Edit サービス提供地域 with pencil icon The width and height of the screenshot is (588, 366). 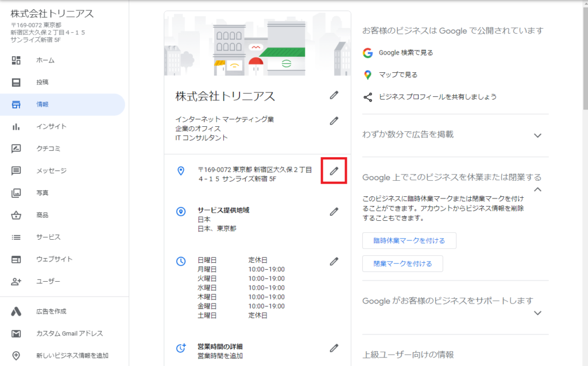coord(334,212)
